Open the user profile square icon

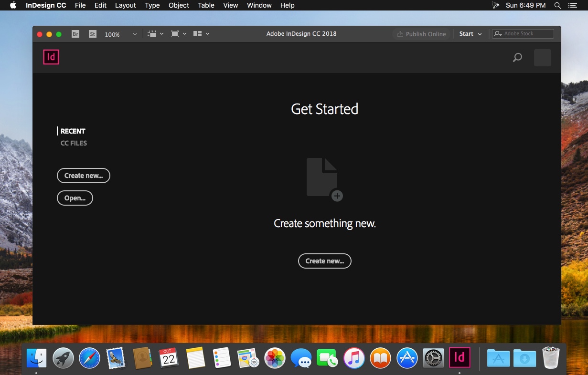click(x=542, y=58)
